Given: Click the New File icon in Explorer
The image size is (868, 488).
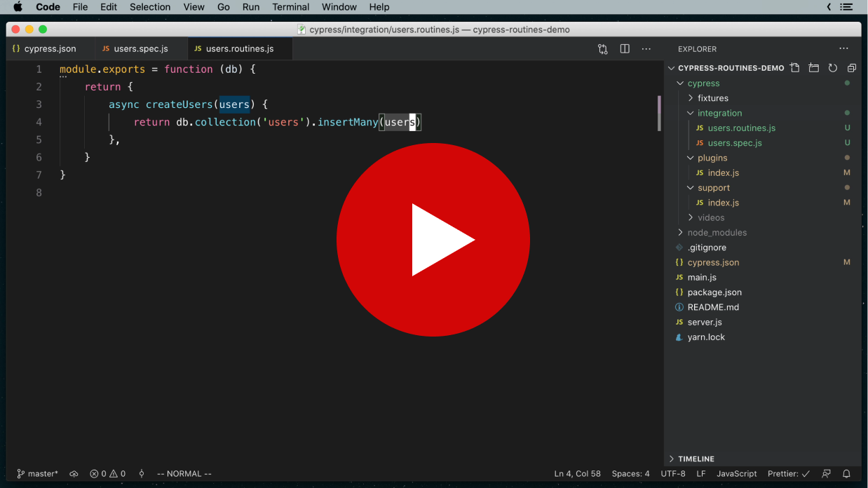Looking at the screenshot, I should coord(794,68).
